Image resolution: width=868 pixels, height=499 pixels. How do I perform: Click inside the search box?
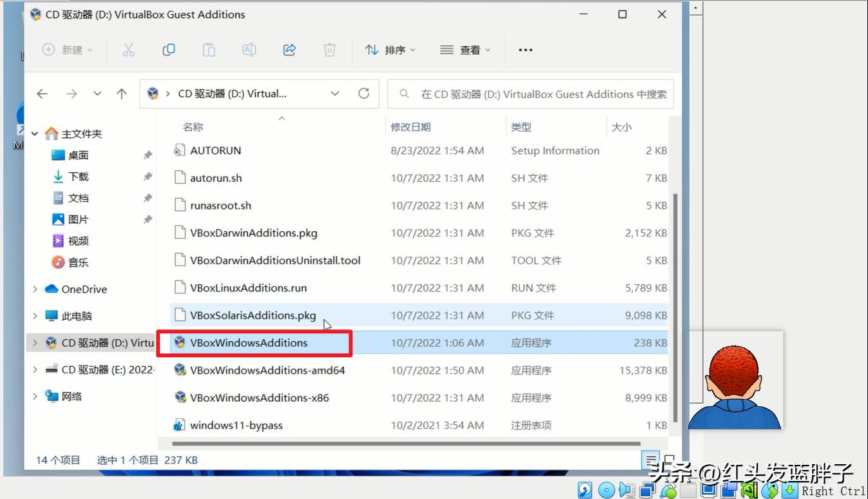[530, 93]
